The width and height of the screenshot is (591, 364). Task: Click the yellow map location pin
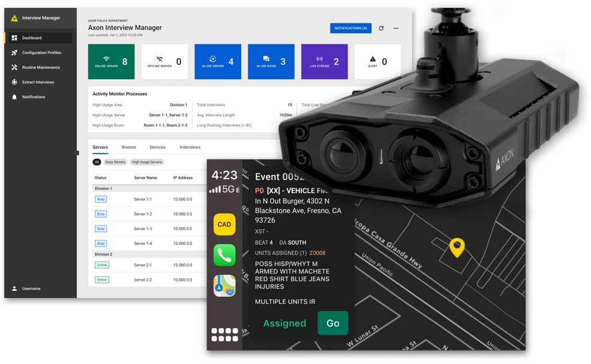pos(457,247)
